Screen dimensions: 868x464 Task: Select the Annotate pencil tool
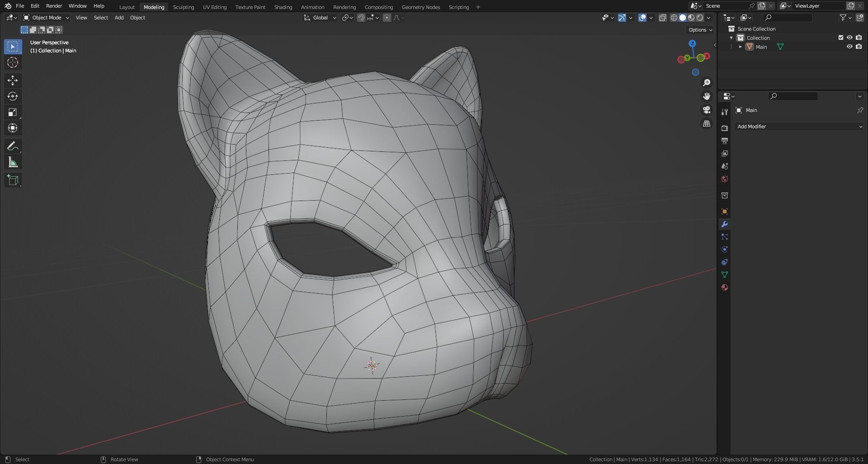[x=13, y=146]
